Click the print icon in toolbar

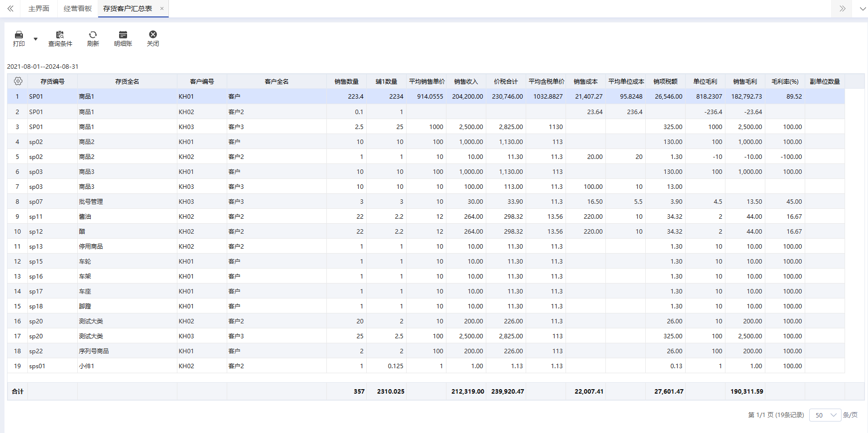coord(19,35)
